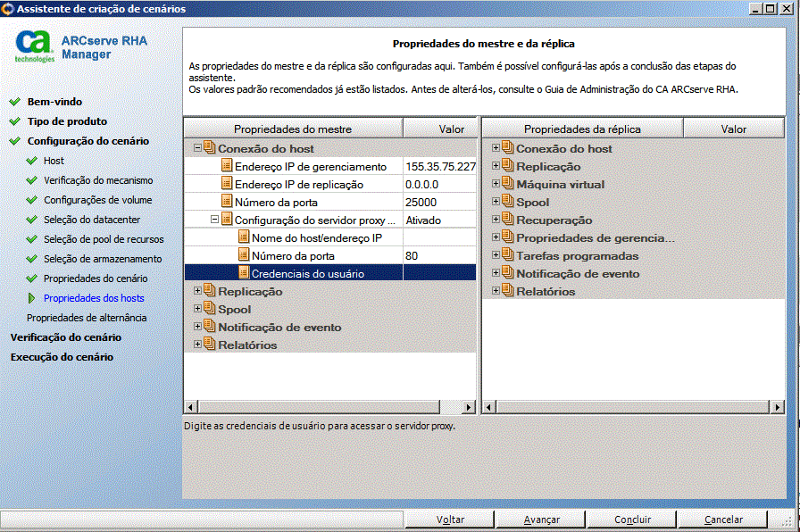Select the Propriedades dos hosts step
Viewport: 800px width, 532px height.
click(x=94, y=298)
